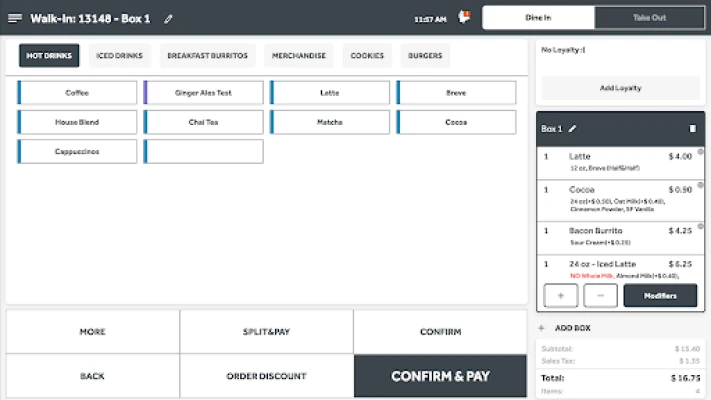Open the MORE options
711x400 pixels.
tap(93, 332)
